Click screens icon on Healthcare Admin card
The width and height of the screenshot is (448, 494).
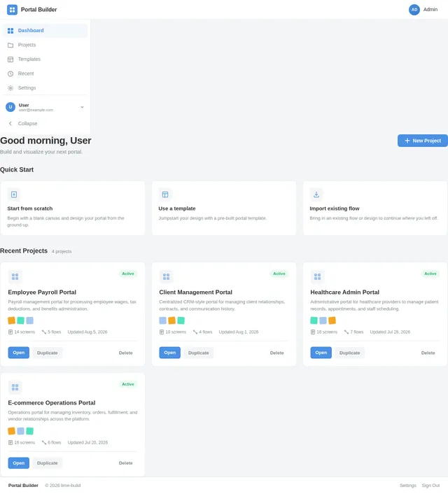313,332
